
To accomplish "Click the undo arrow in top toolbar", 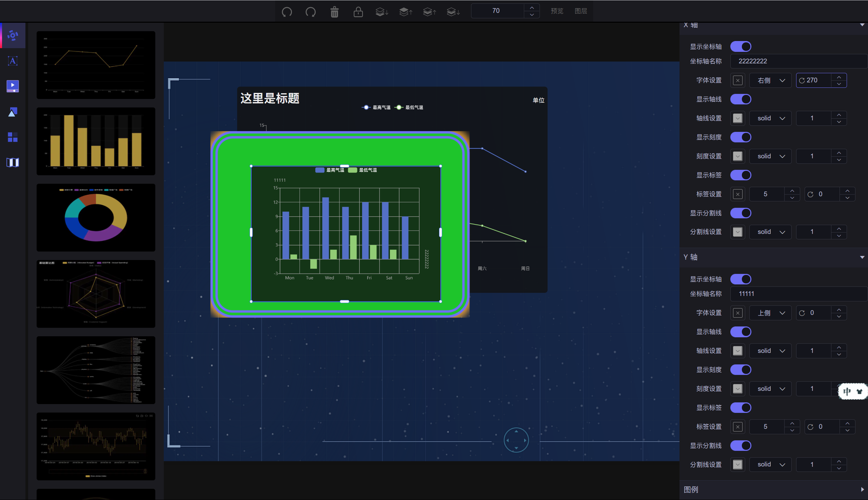I will 287,12.
